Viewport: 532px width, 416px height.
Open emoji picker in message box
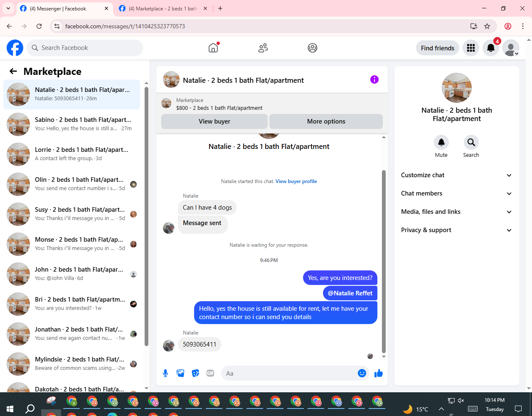362,373
